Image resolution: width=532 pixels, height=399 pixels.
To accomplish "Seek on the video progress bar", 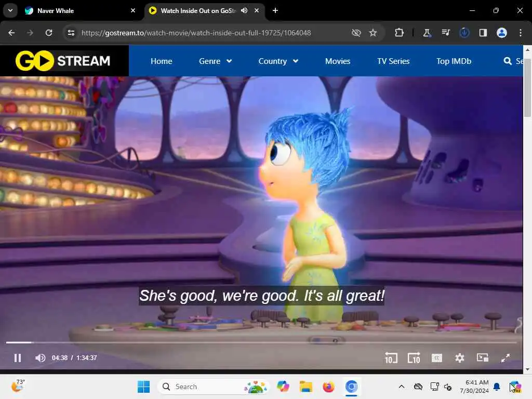I will click(x=261, y=342).
